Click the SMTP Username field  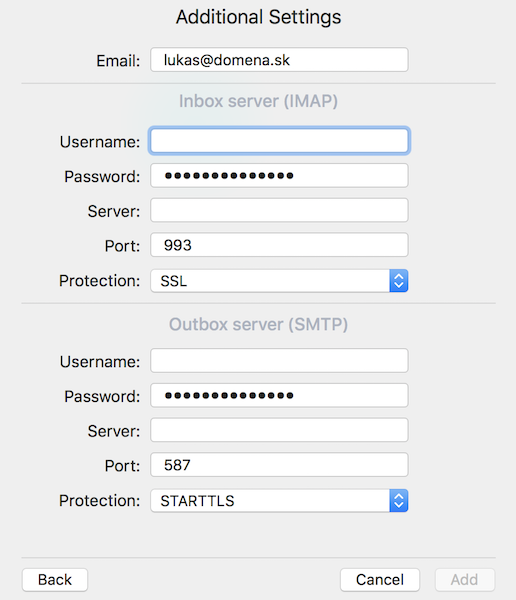(279, 360)
